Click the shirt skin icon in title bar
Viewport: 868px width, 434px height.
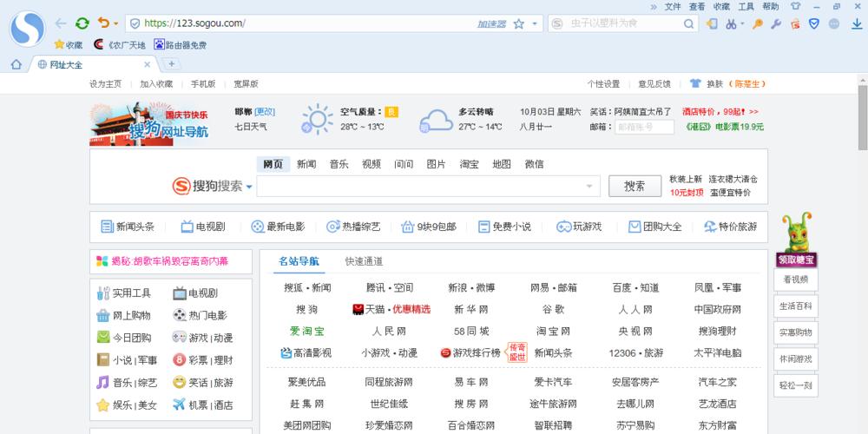pos(795,7)
